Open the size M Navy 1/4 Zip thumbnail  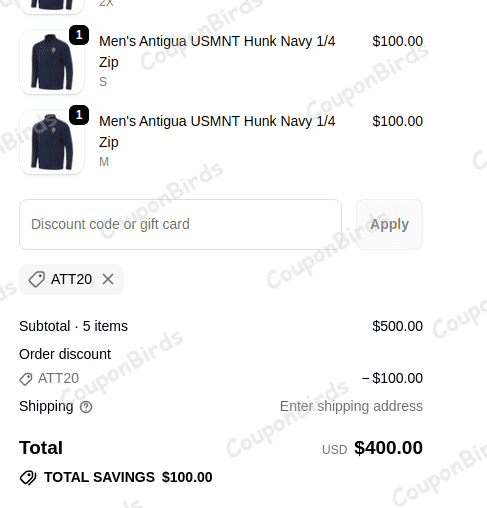(x=52, y=142)
